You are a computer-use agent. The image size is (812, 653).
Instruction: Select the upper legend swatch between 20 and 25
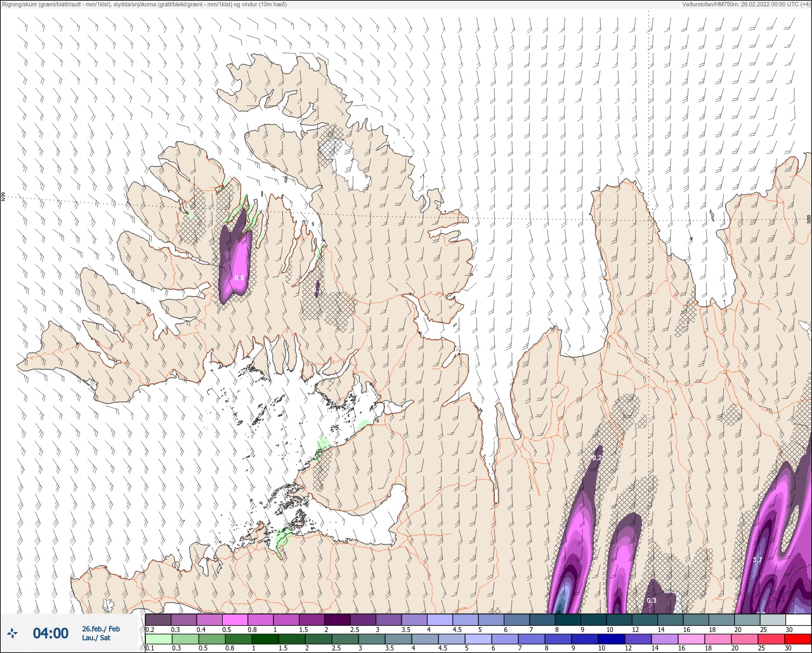(x=747, y=619)
